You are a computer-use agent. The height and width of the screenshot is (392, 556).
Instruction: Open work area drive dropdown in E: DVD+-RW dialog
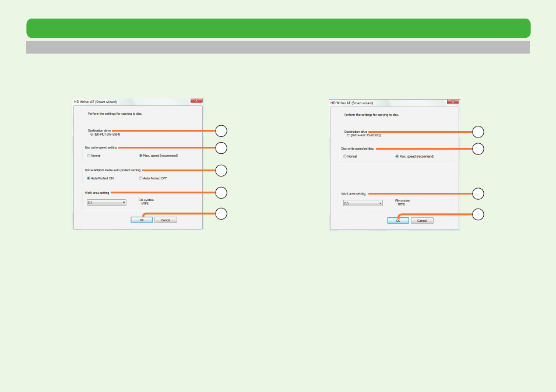(x=363, y=203)
